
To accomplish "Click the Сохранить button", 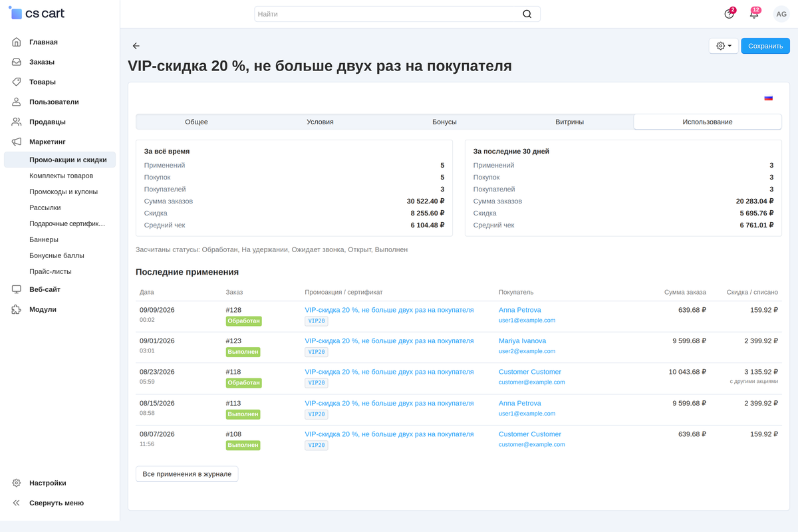I will click(765, 46).
